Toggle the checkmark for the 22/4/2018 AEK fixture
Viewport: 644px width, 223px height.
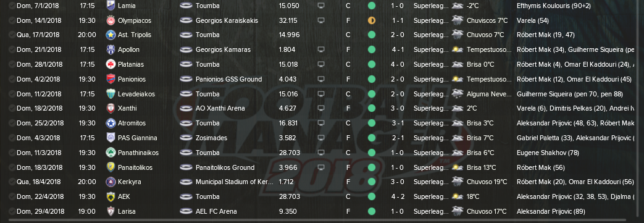[12, 196]
